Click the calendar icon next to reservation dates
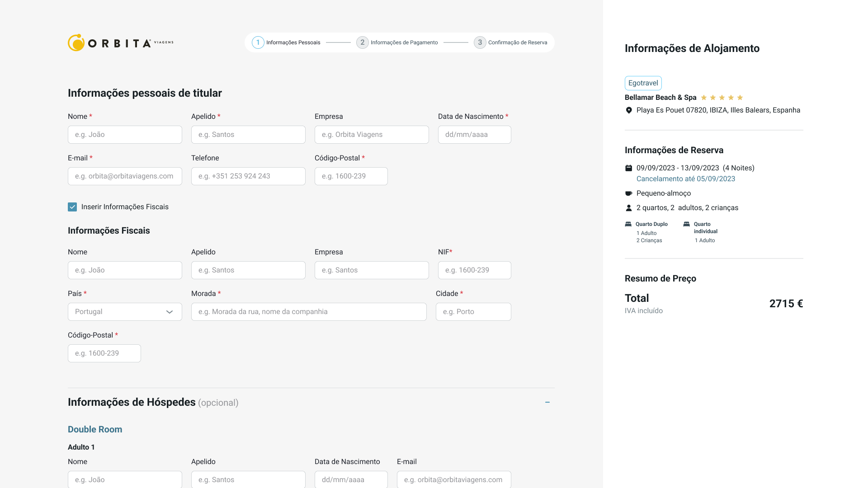The height and width of the screenshot is (488, 868). (x=628, y=168)
